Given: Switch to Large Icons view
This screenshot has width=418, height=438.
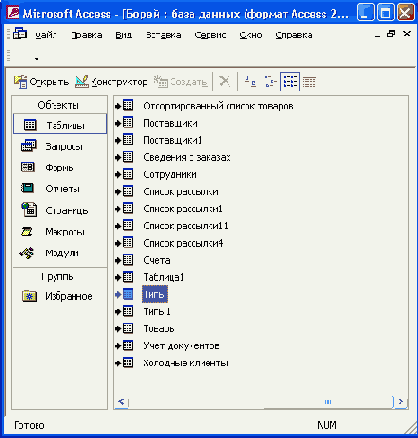Looking at the screenshot, I should tap(250, 81).
